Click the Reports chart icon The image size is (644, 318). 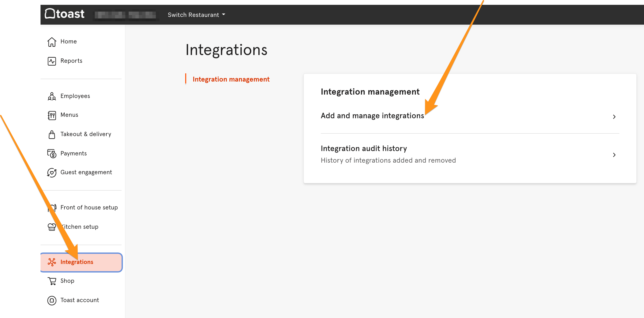[52, 61]
